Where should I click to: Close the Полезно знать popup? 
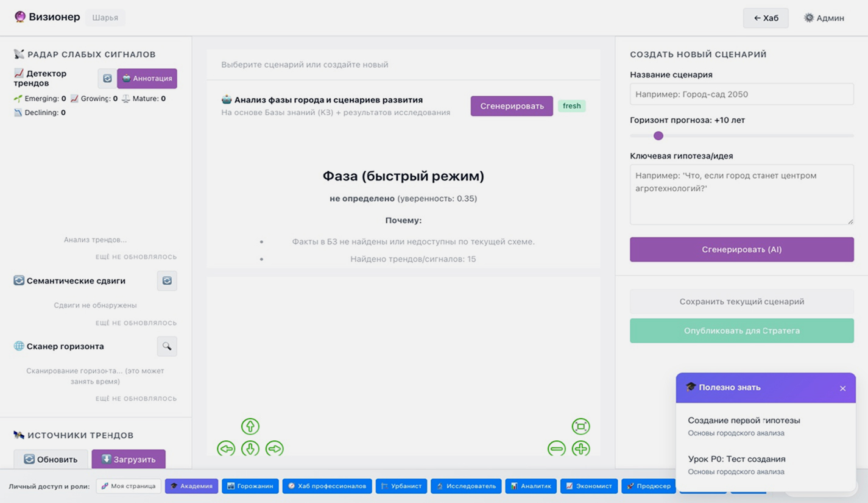(842, 388)
